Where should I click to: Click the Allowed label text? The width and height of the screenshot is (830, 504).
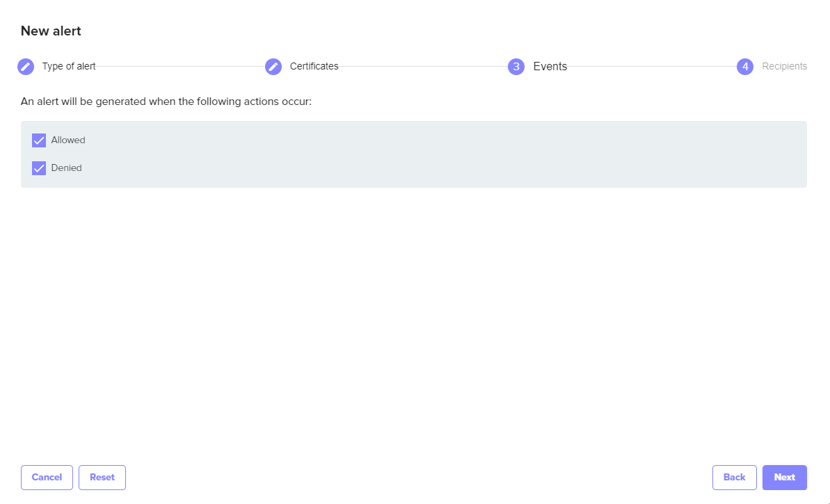[68, 140]
